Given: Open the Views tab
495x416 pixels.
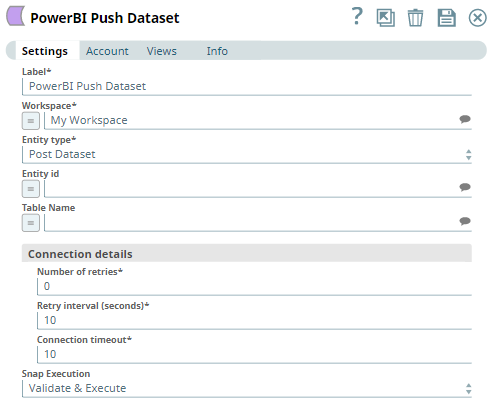Looking at the screenshot, I should point(162,51).
